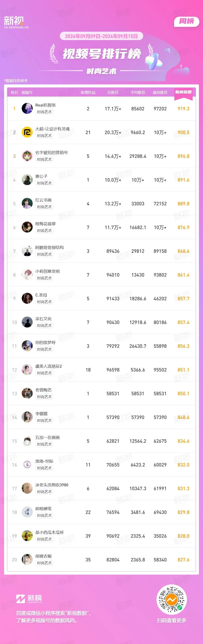Open the 柒石文化 silhouette avatar
The width and height of the screenshot is (203, 644).
[27, 322]
